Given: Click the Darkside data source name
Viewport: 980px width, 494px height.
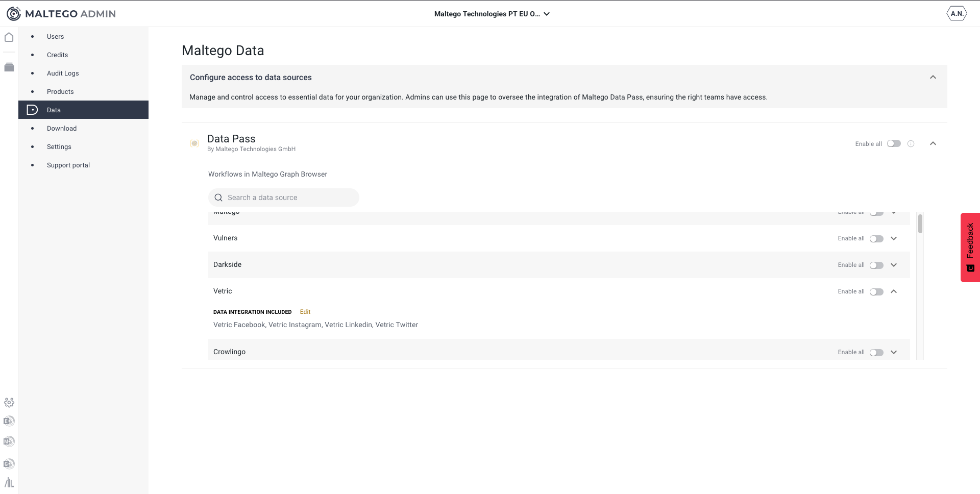Looking at the screenshot, I should [227, 265].
